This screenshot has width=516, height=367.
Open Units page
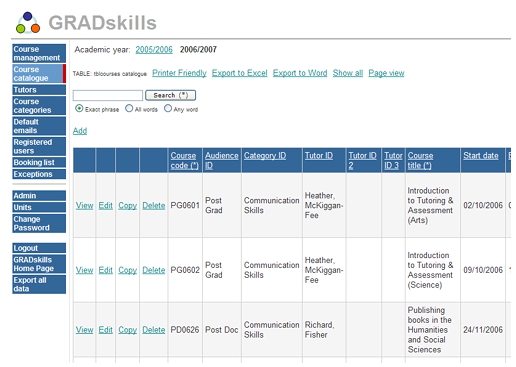click(x=39, y=207)
